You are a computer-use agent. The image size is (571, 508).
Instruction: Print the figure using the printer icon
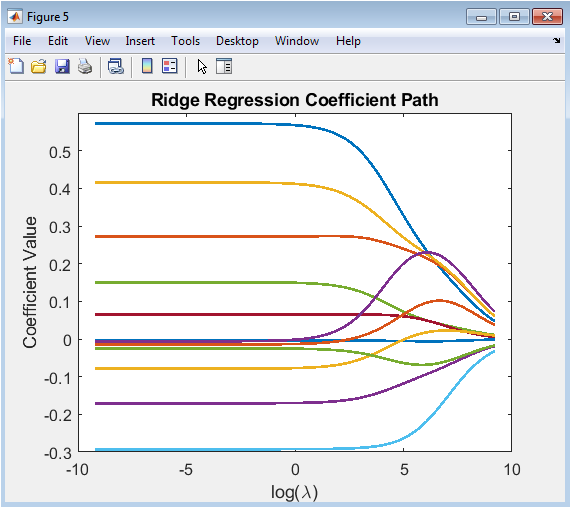pyautogui.click(x=85, y=67)
